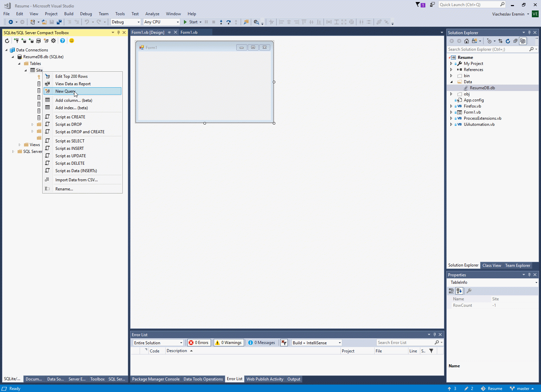Viewport: 541px width, 392px height.
Task: Toggle the Messages filter in Error List
Action: click(262, 343)
